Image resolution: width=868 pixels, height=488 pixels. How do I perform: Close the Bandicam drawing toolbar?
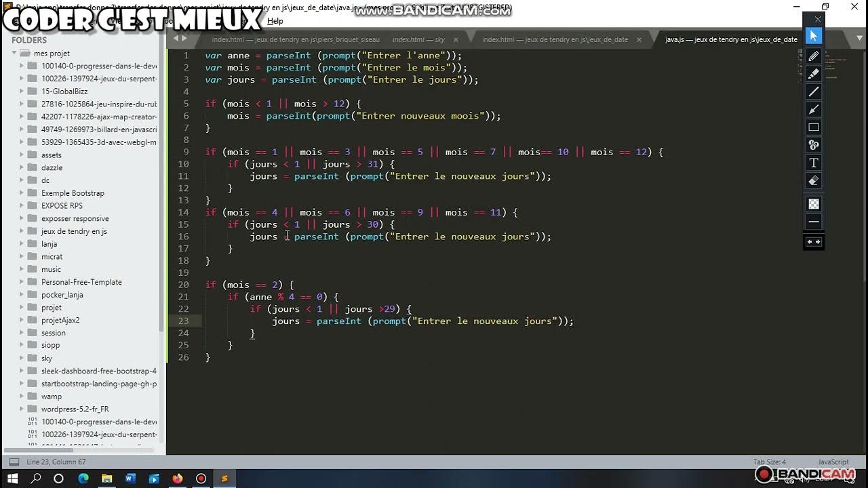tap(818, 19)
